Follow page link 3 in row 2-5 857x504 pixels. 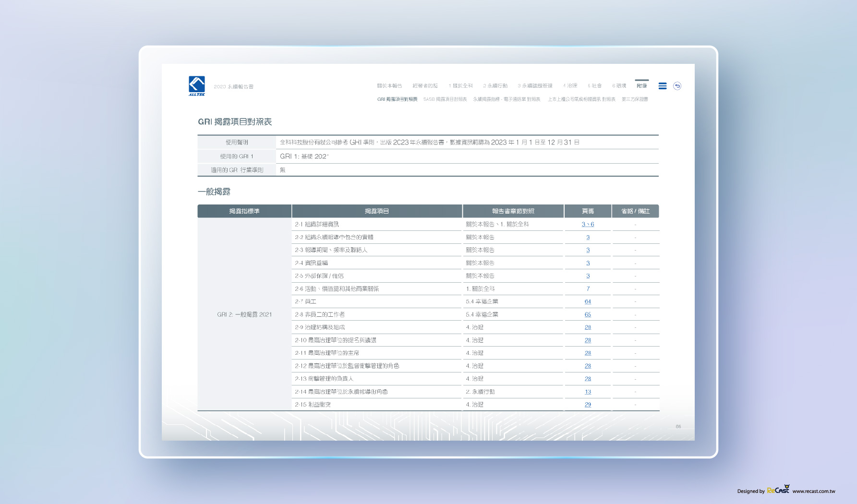click(x=588, y=276)
